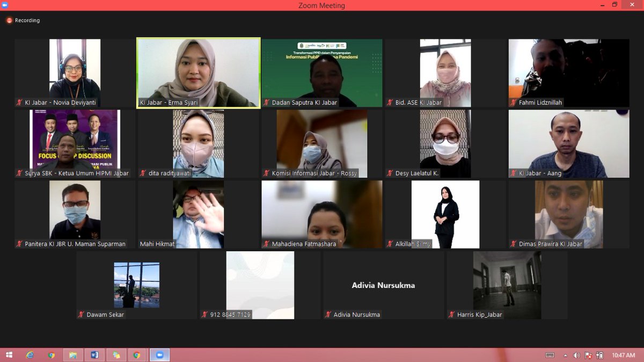Select Dawam Sekar's window photo tile
The image size is (644, 362).
click(x=137, y=285)
